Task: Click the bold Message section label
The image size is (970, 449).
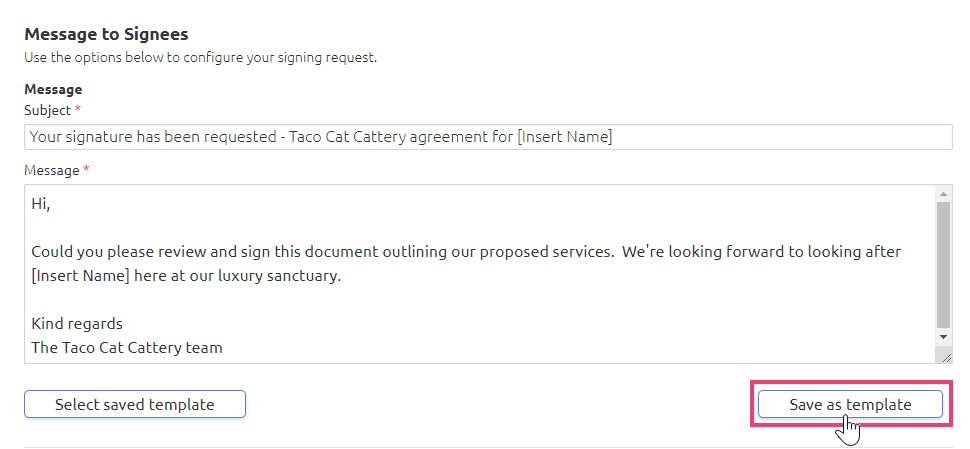Action: click(53, 89)
